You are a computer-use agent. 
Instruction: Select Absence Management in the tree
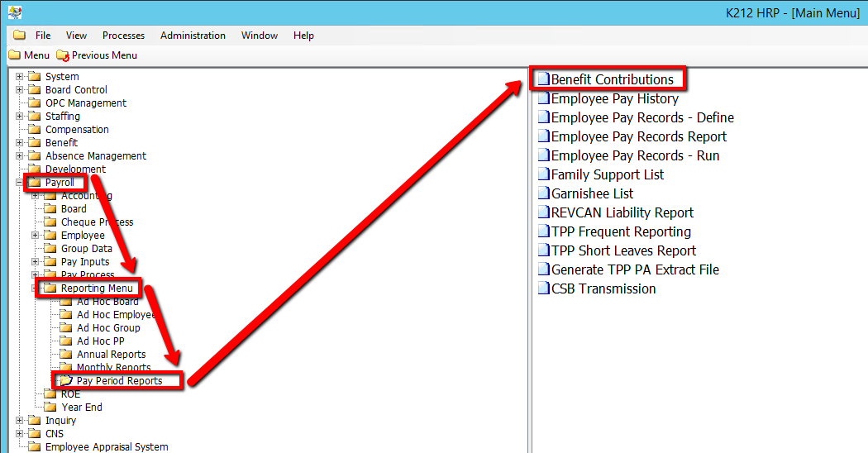point(95,156)
